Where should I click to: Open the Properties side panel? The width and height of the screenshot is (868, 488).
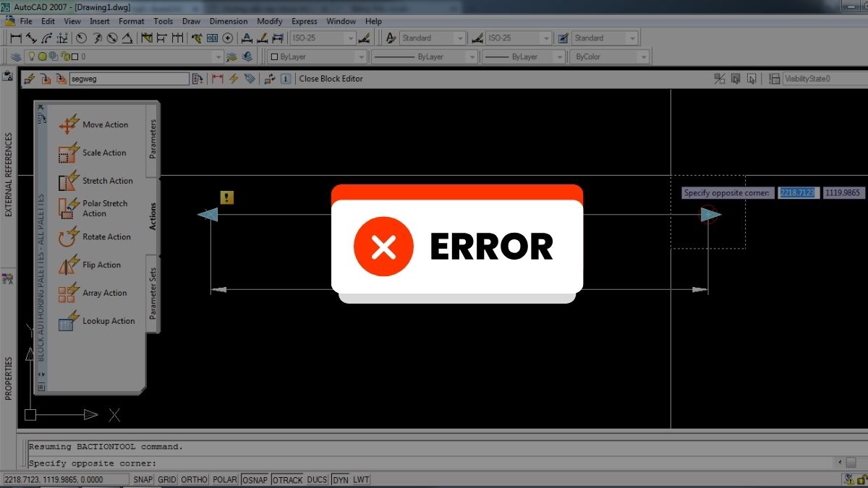pyautogui.click(x=9, y=378)
